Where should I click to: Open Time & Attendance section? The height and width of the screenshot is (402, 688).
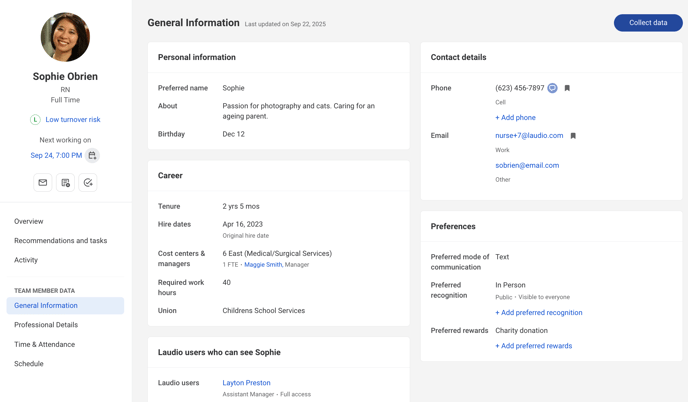[44, 344]
